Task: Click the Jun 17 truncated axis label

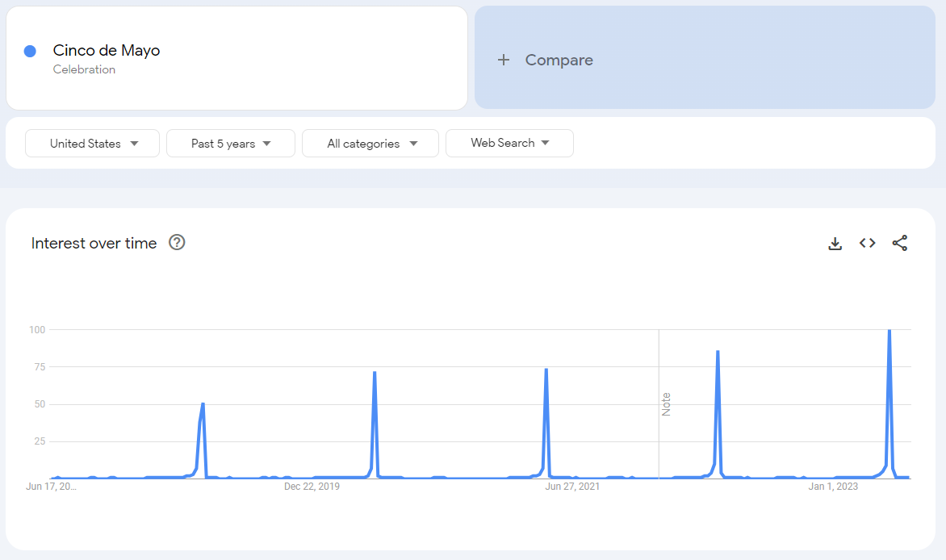Action: pyautogui.click(x=52, y=487)
